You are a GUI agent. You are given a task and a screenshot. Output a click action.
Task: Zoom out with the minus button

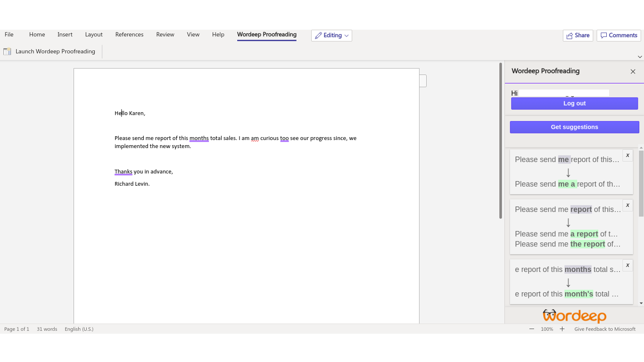tap(532, 329)
